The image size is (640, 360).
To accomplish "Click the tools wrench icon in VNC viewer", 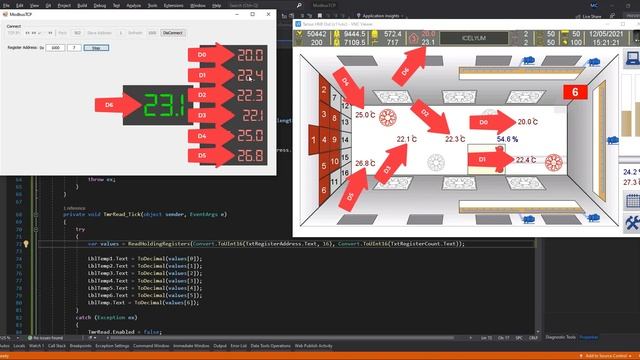I will [x=632, y=223].
